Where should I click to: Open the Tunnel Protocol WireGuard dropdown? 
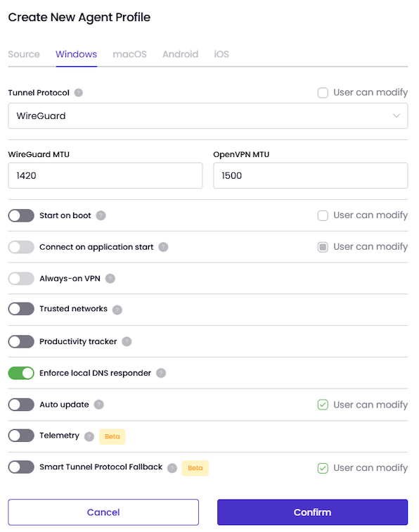click(x=208, y=116)
